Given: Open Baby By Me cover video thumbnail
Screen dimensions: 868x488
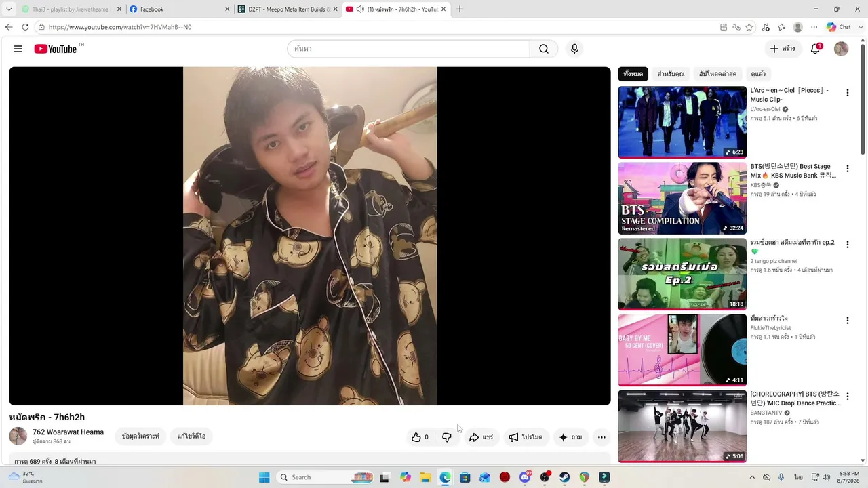Looking at the screenshot, I should point(682,350).
